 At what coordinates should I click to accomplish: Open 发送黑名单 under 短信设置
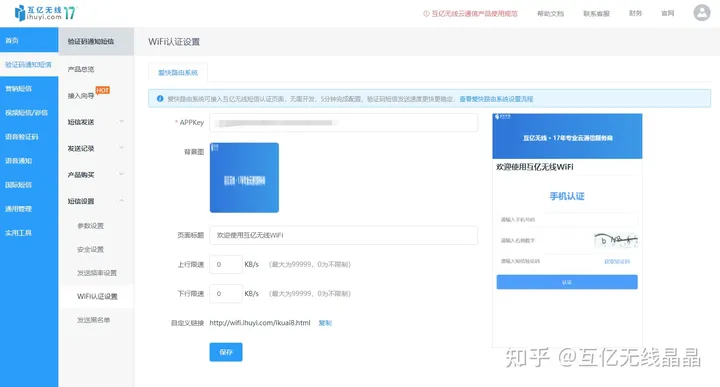(94, 320)
